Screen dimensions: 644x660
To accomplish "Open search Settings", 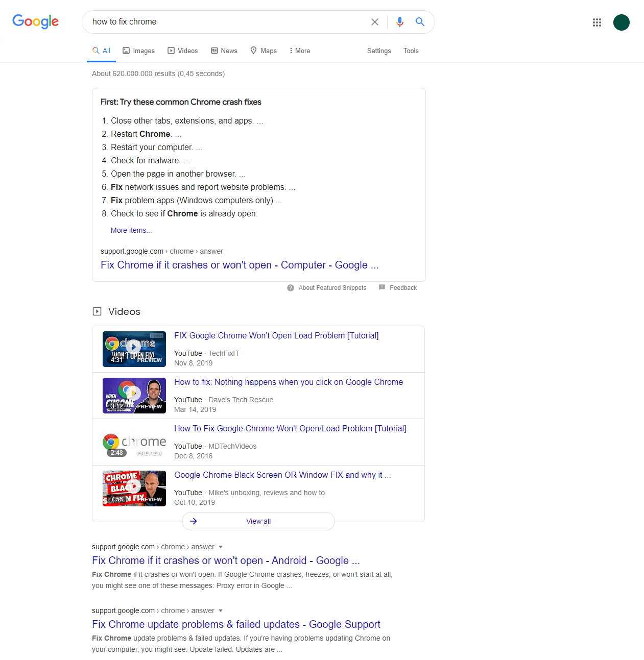I will 379,51.
